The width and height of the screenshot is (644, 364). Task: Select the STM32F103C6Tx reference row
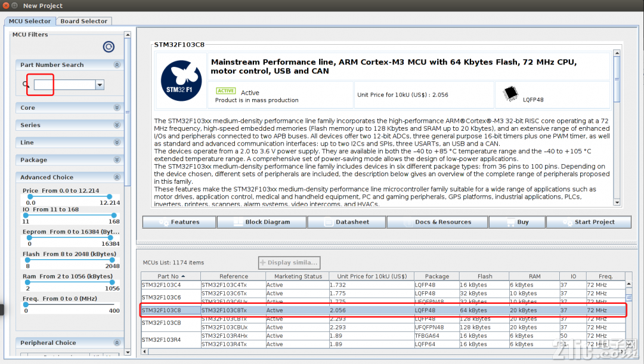click(233, 294)
